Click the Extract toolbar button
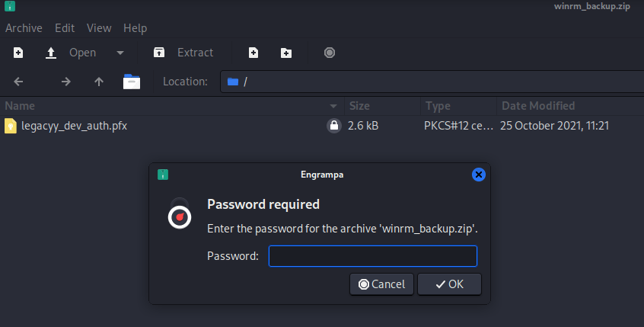The height and width of the screenshot is (327, 644). click(x=183, y=53)
